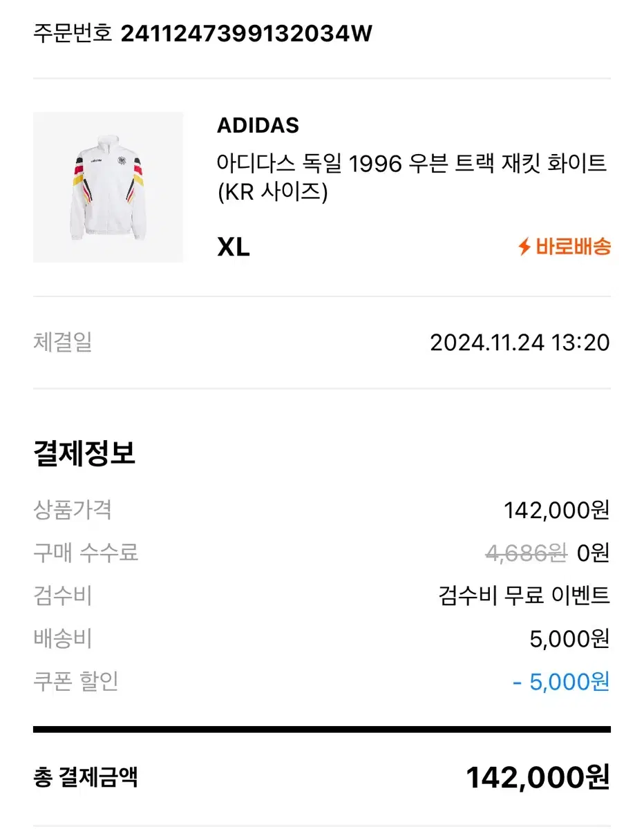Open the white track jacket thumbnail

click(x=108, y=187)
